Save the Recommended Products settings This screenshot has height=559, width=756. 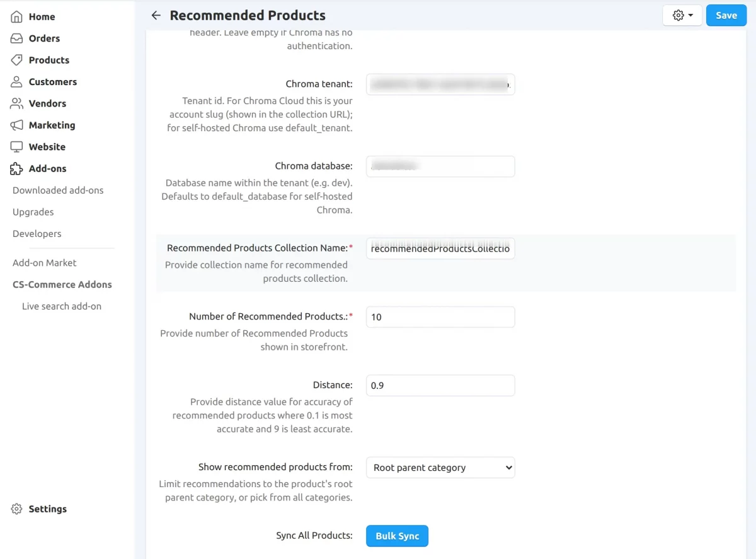click(x=726, y=16)
